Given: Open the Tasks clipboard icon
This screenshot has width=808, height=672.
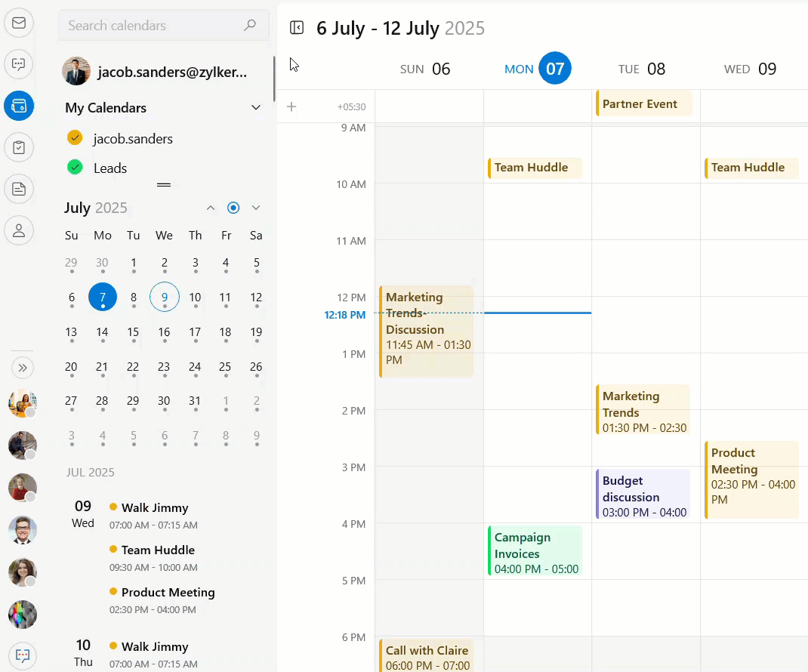Looking at the screenshot, I should click(x=19, y=147).
